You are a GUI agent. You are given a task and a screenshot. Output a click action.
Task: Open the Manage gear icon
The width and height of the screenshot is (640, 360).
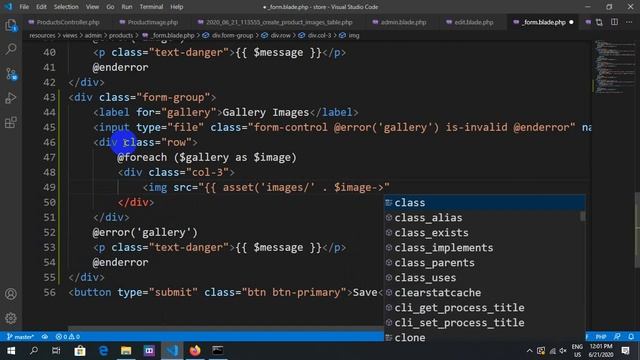click(11, 318)
